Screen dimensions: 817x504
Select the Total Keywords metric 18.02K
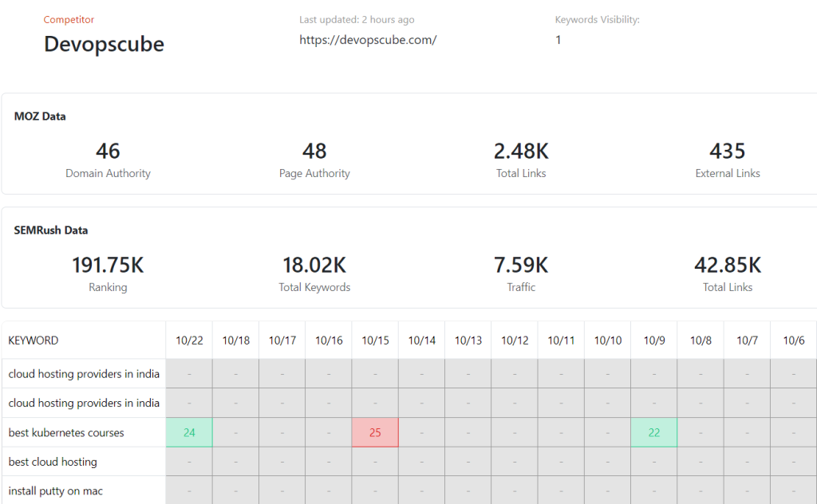(314, 265)
